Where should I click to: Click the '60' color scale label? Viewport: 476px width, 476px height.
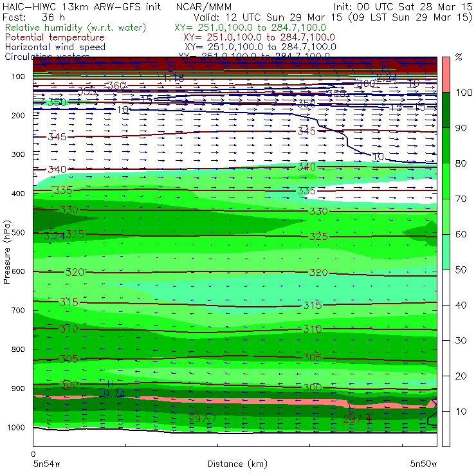pyautogui.click(x=461, y=235)
